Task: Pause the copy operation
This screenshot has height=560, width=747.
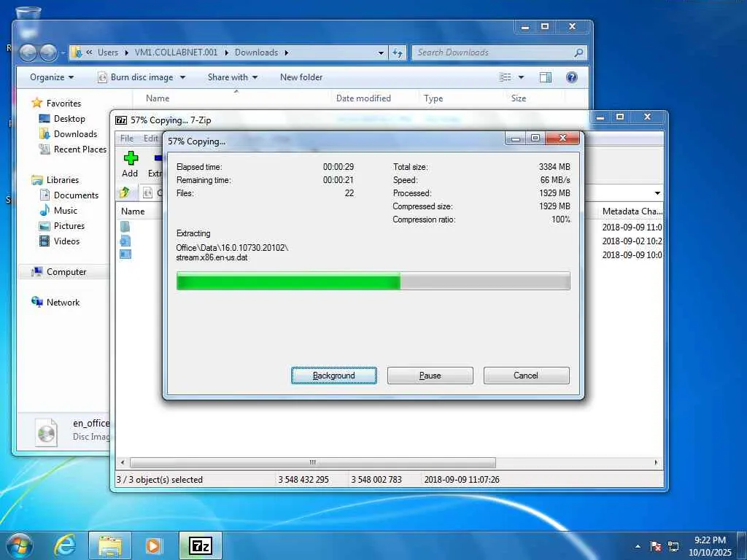Action: [430, 376]
